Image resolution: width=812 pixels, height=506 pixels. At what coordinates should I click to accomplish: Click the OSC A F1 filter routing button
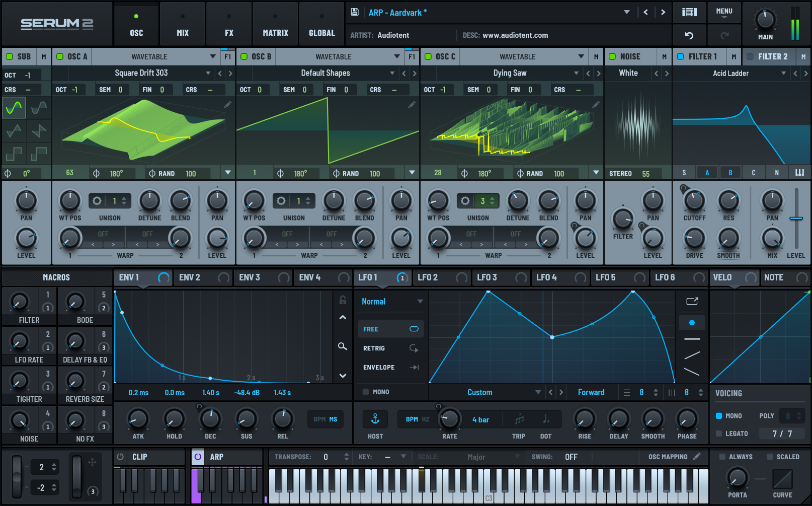click(228, 56)
